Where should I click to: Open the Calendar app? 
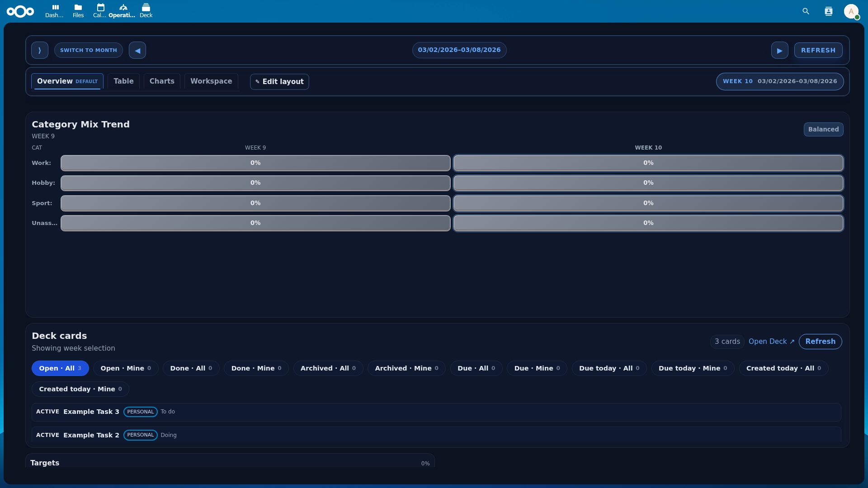(100, 11)
